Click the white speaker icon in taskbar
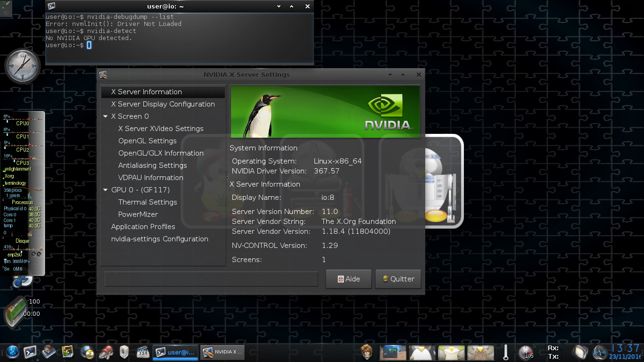Viewport: 644px width, 362px height. 124,352
